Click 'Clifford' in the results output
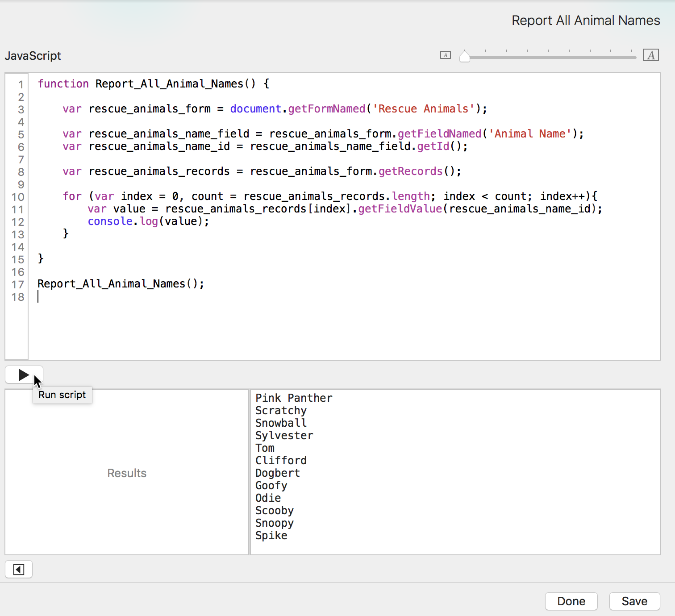This screenshot has width=675, height=616. click(281, 461)
